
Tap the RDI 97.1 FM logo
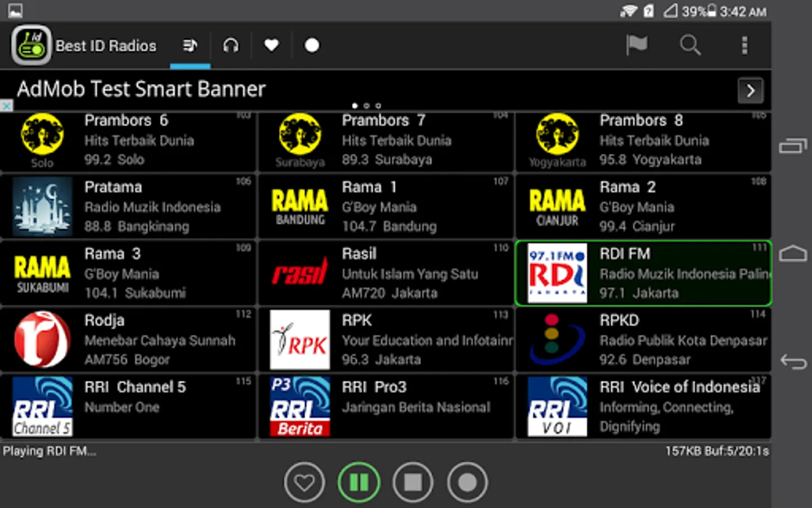(557, 273)
